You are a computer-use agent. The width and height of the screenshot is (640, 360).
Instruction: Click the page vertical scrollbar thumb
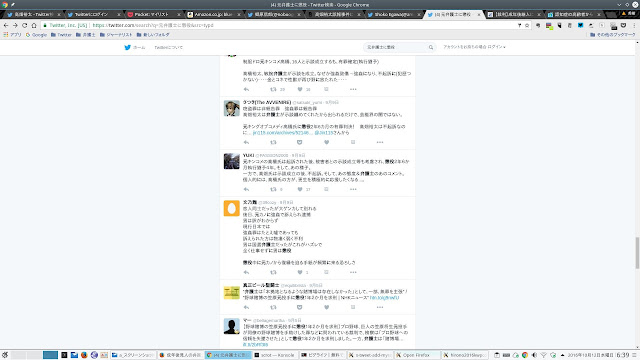point(637,253)
